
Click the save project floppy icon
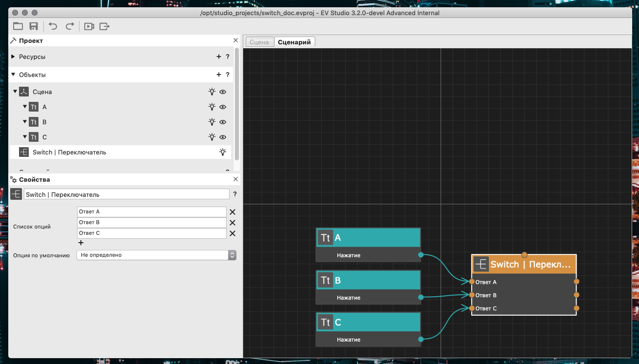pos(34,26)
